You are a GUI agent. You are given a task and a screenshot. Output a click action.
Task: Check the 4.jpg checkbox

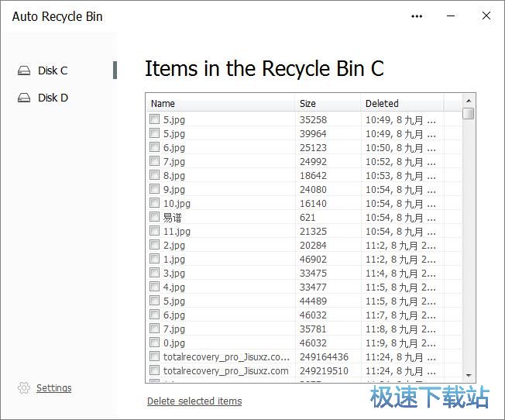(155, 287)
